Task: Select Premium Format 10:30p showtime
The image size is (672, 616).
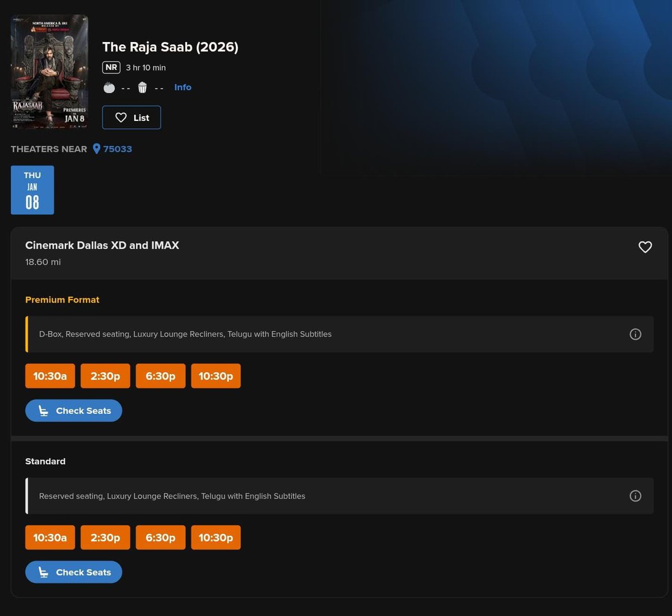Action: click(216, 376)
